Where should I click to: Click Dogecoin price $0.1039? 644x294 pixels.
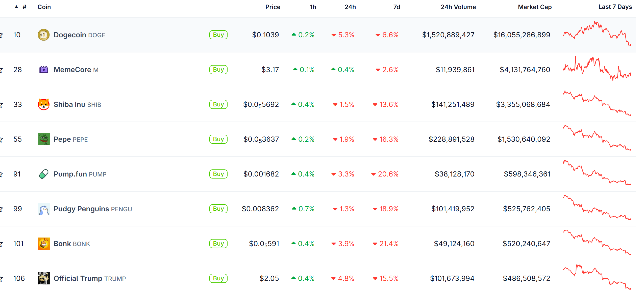(265, 35)
